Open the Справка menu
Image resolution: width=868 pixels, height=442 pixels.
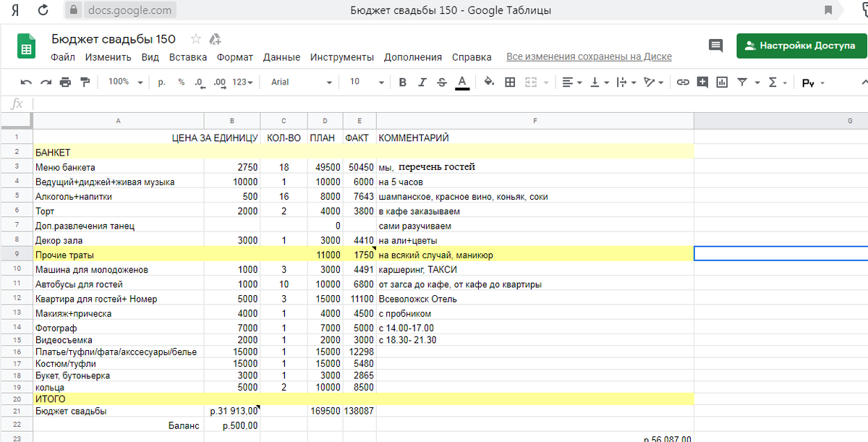(x=472, y=57)
